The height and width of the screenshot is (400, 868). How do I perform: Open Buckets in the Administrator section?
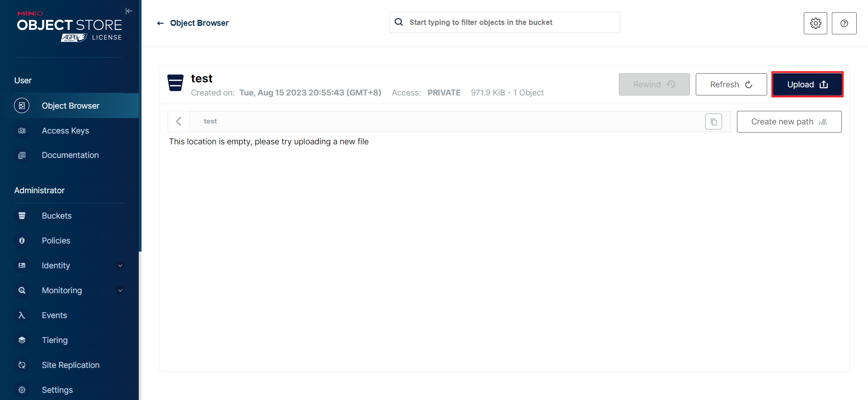point(57,216)
